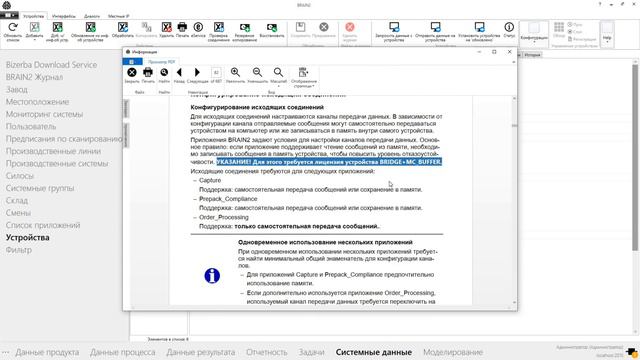Open the eService icon
Screen dimensions: 640x360
click(x=198, y=27)
